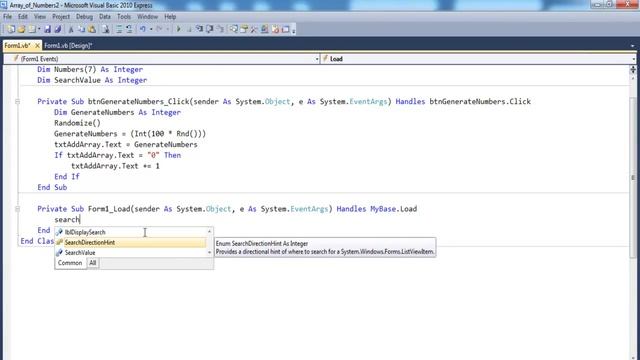Open the Help menu
Image resolution: width=640 pixels, height=360 pixels.
point(170,17)
